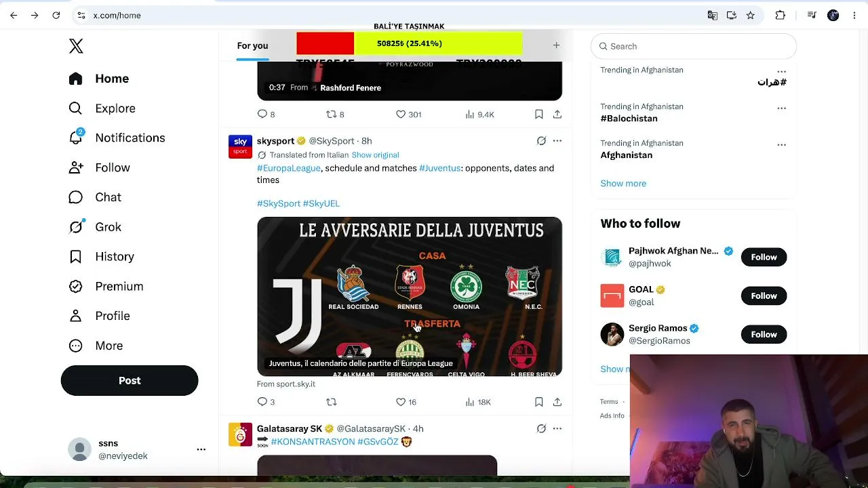Screen dimensions: 868x488
Task: View analytics showing 9.4K views
Action: tap(479, 115)
